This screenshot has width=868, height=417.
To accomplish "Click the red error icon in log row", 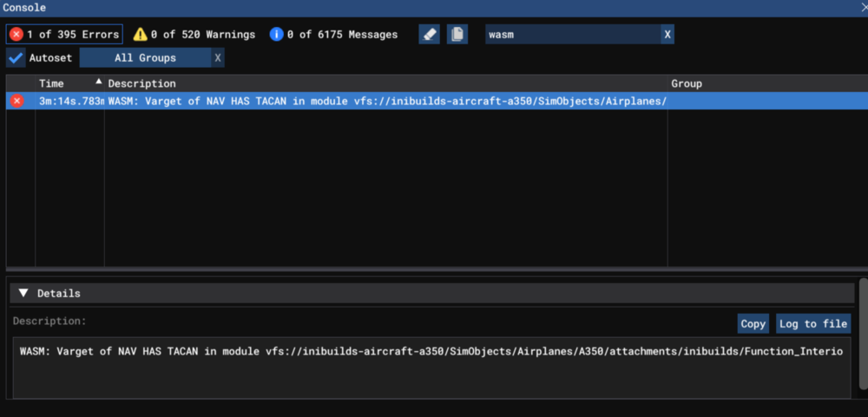I will coord(16,101).
